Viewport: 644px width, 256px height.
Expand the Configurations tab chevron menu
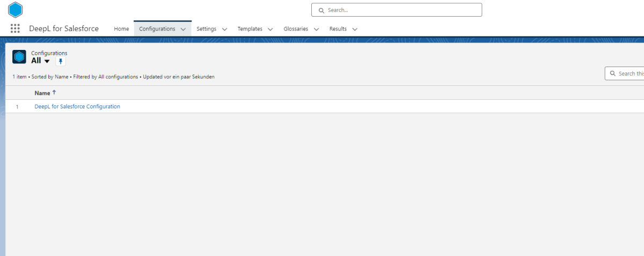coord(184,29)
